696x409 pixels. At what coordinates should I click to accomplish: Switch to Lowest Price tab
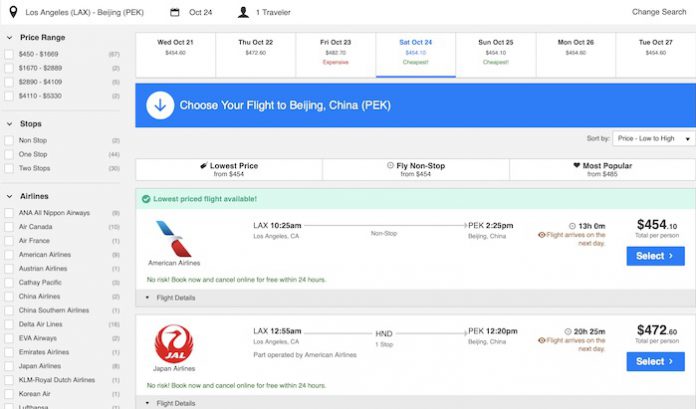point(229,169)
